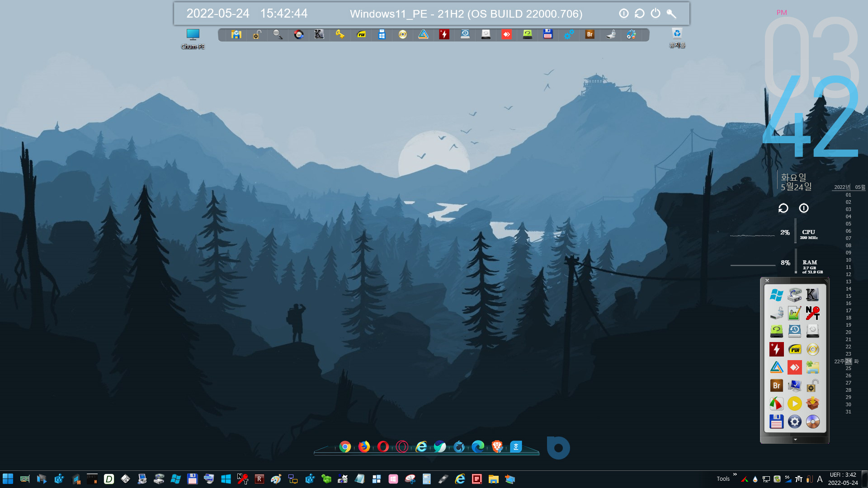
Task: Launch PotPlayer yellow play icon in panel
Action: [794, 404]
